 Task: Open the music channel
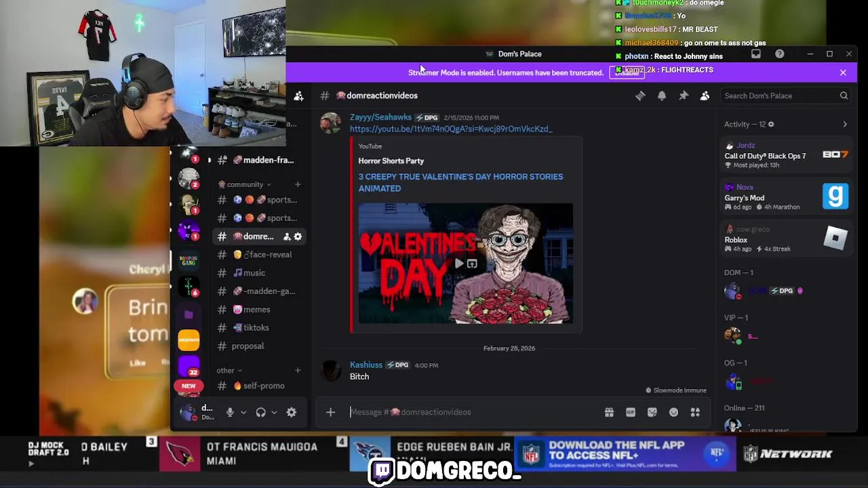tap(258, 273)
